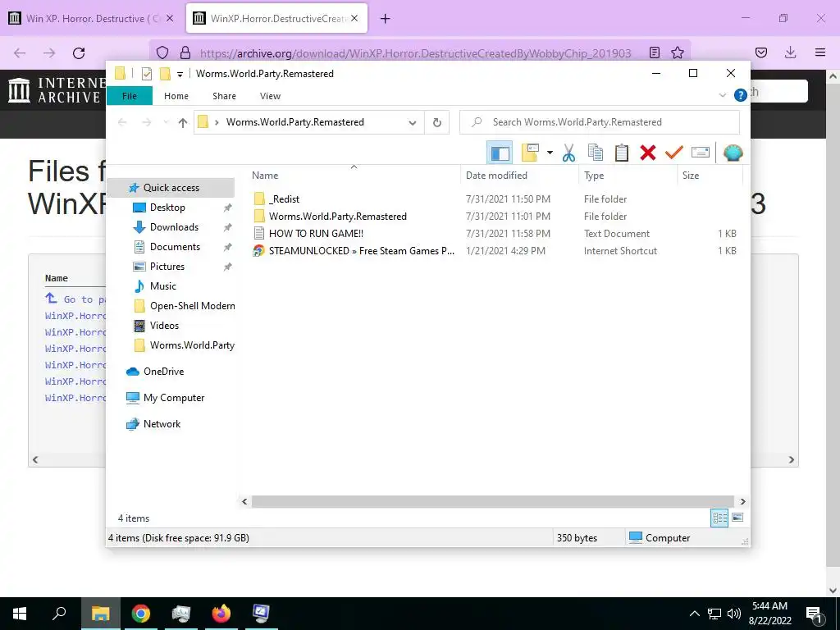Screen dimensions: 840x630
Task: Click the Copy icon in Explorer toolbar
Action: 595,153
